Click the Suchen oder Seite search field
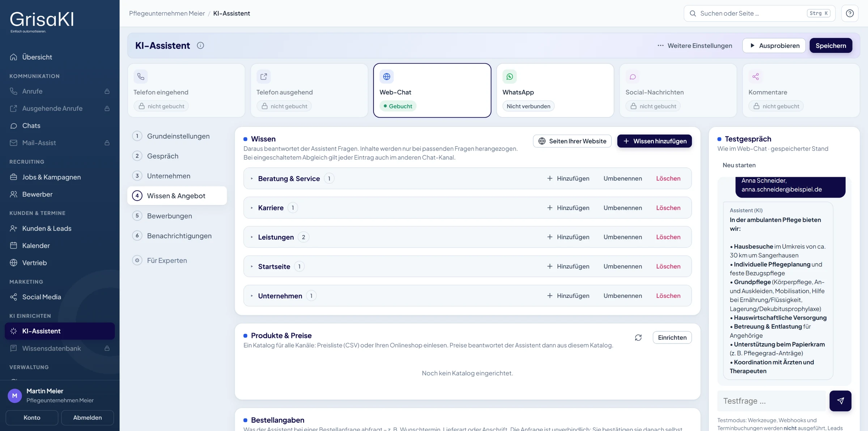 point(759,13)
